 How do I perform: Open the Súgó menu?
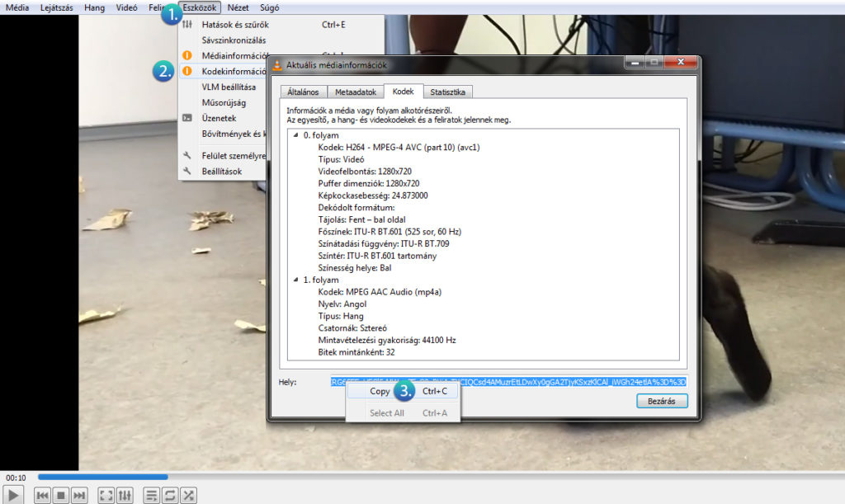click(x=270, y=7)
